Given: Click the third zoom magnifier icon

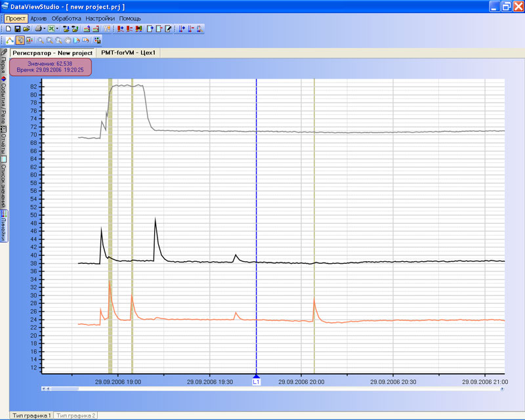Looking at the screenshot, I should pos(58,41).
